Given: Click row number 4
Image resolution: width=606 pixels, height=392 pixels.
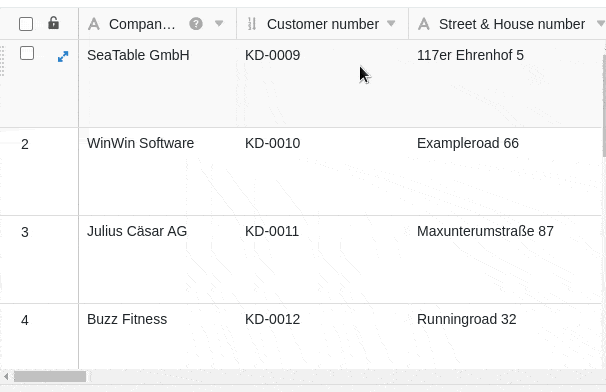Looking at the screenshot, I should [x=25, y=320].
